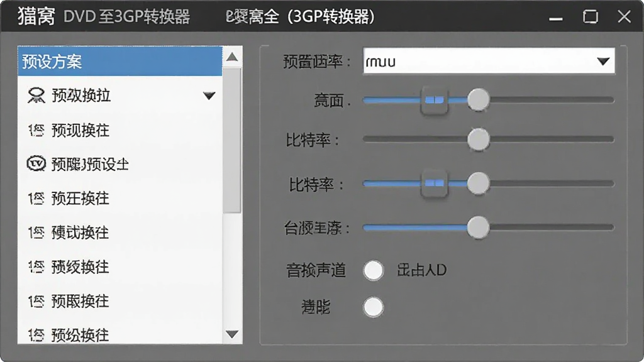Select the 预级换往 list row
Viewport: 644px width, 362px height.
point(120,335)
